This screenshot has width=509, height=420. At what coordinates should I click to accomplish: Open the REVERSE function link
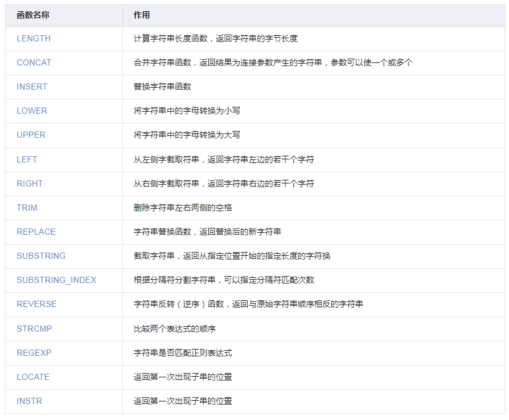(36, 304)
